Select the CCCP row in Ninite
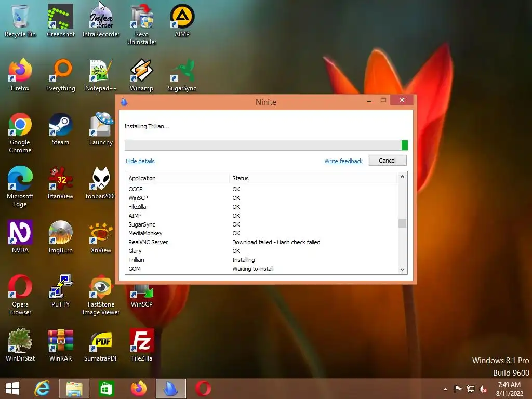Viewport: 532px width, 399px height. [261, 189]
